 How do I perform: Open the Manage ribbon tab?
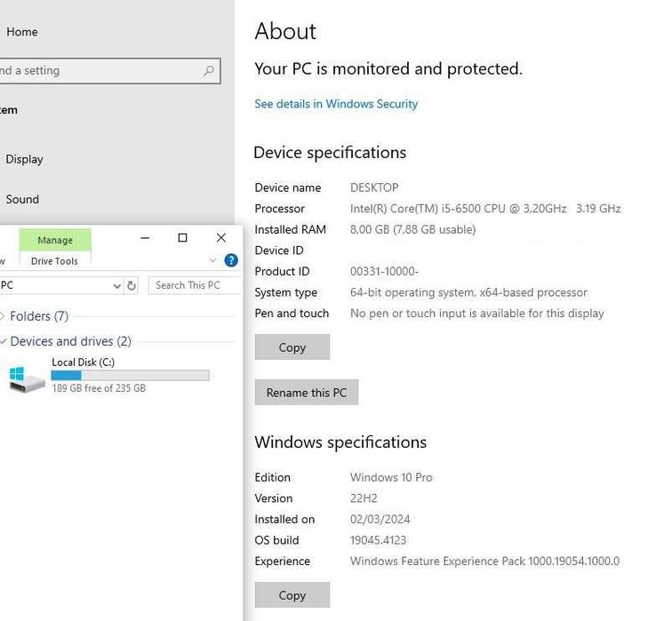click(x=55, y=240)
